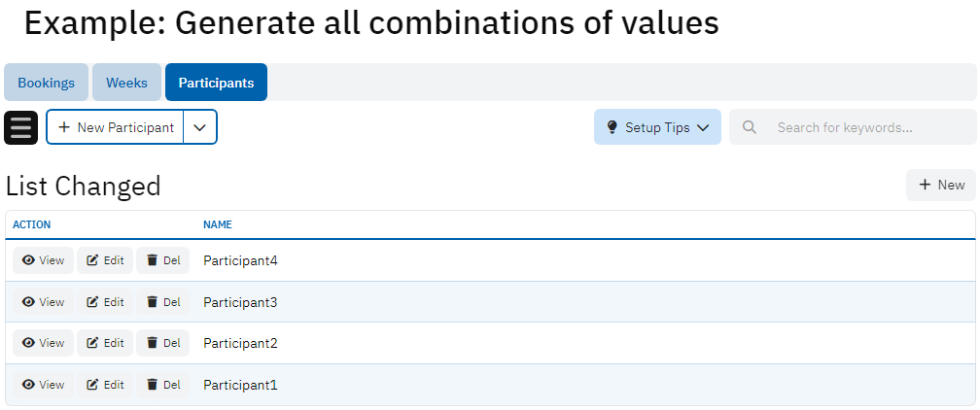Image resolution: width=980 pixels, height=410 pixels.
Task: Select the Participants tab
Action: (x=216, y=83)
